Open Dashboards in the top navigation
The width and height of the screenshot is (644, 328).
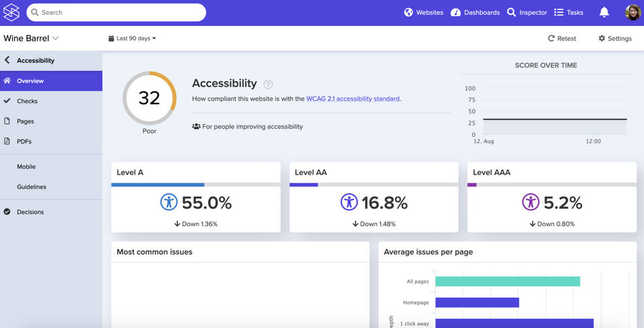click(475, 12)
